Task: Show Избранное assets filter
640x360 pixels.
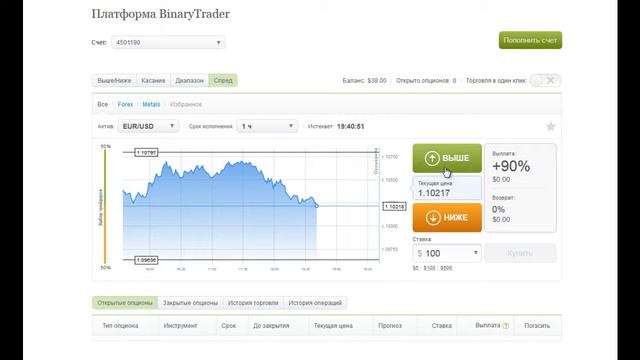Action: pos(186,104)
